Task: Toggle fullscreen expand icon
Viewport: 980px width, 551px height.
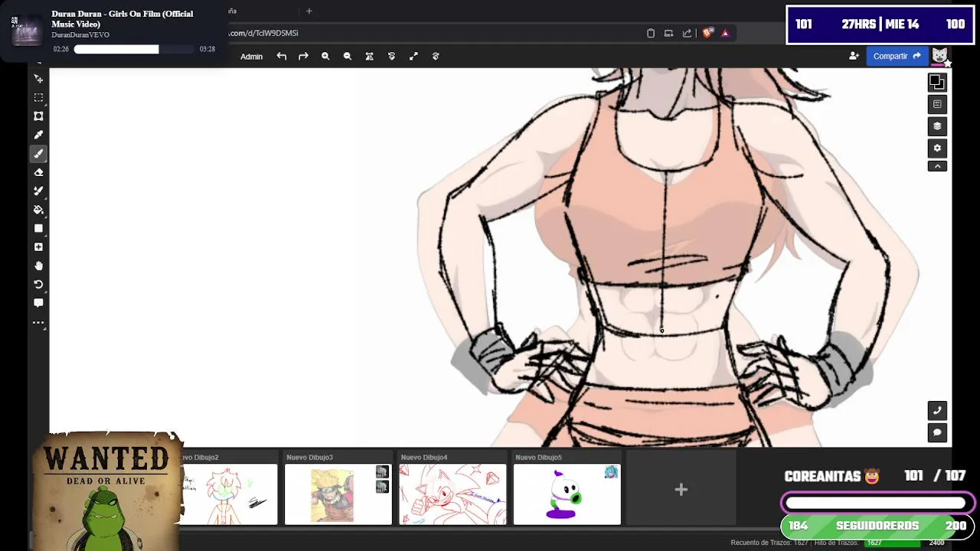Action: click(x=413, y=56)
